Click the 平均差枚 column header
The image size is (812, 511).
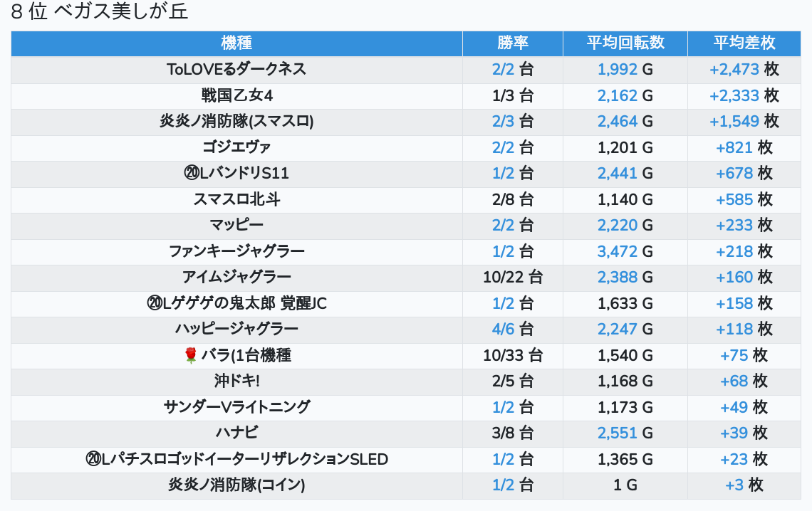(744, 43)
